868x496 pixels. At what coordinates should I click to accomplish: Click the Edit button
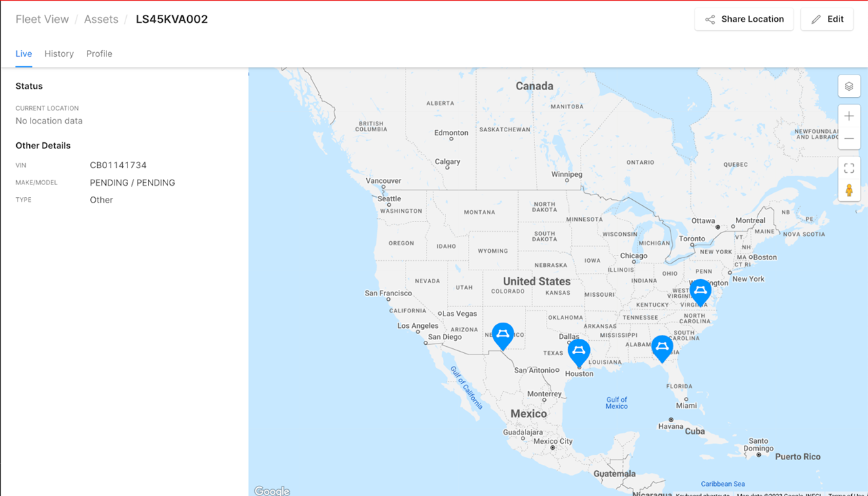click(x=827, y=20)
